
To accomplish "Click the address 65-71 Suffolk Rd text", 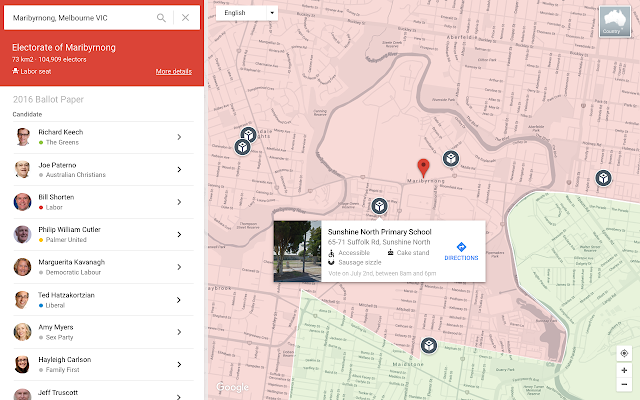I will (x=379, y=242).
